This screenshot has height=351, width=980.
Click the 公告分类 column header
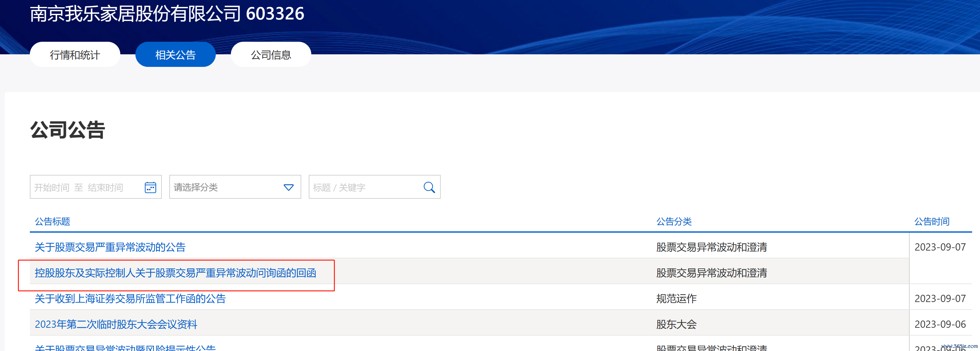(674, 221)
